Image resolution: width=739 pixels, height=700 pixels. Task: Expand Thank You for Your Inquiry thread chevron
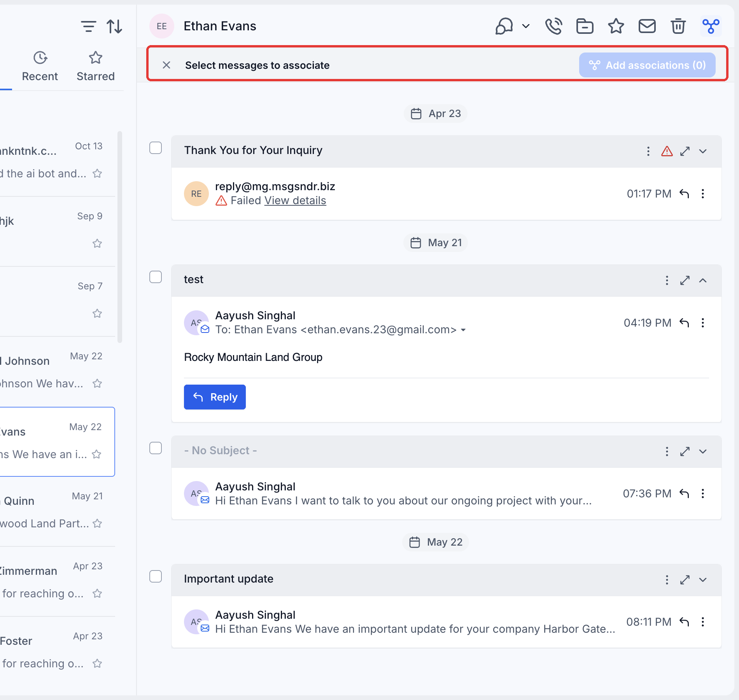pyautogui.click(x=703, y=151)
